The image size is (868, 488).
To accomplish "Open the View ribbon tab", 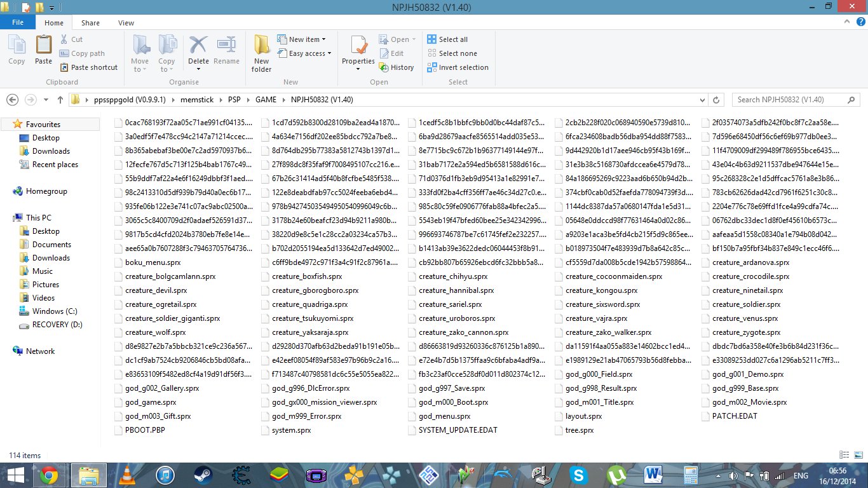I will [126, 23].
